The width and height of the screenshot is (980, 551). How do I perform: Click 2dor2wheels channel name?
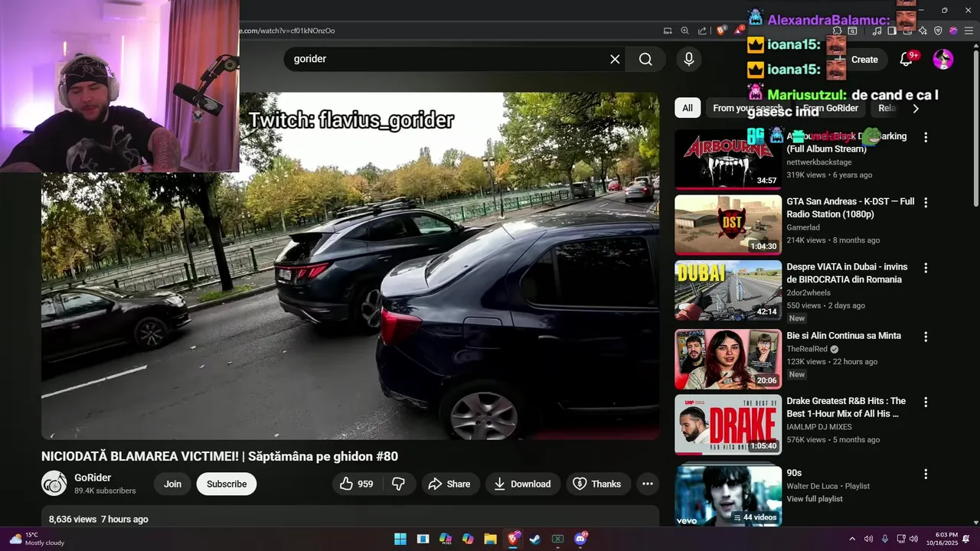pos(808,292)
